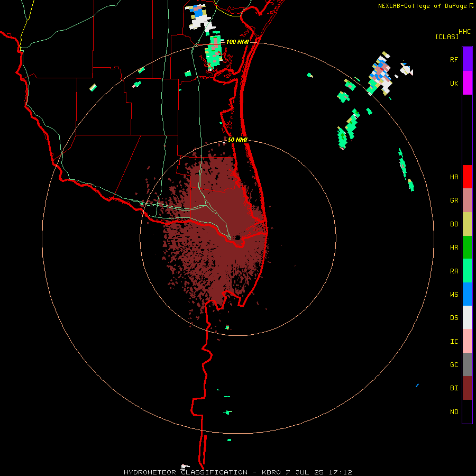Image resolution: width=476 pixels, height=476 pixels.
Task: Click the HHC product code label
Action: click(464, 32)
